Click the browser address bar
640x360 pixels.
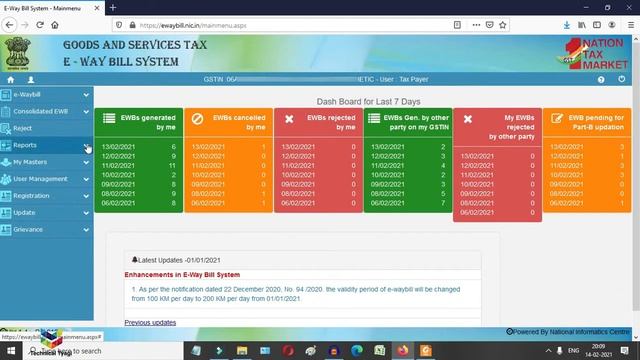click(286, 25)
